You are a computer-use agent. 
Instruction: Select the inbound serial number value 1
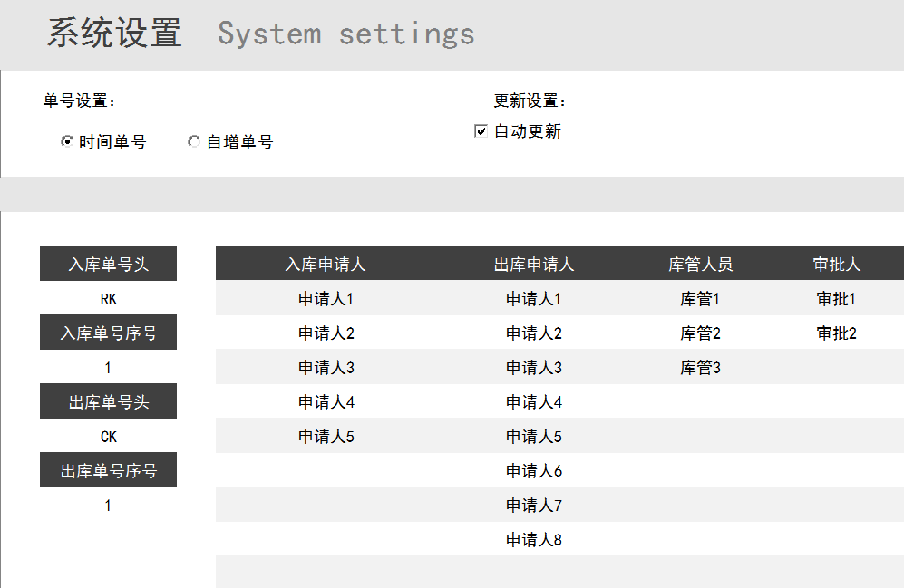(x=109, y=368)
